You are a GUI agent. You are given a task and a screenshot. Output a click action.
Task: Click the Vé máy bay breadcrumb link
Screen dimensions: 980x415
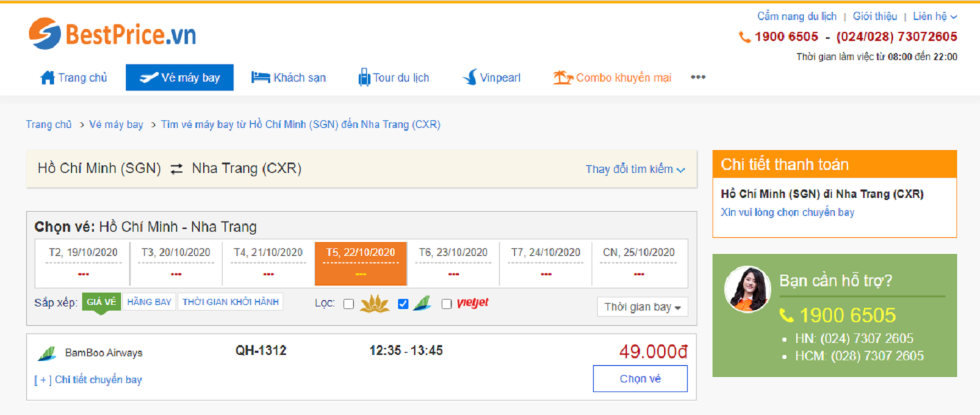pyautogui.click(x=116, y=124)
